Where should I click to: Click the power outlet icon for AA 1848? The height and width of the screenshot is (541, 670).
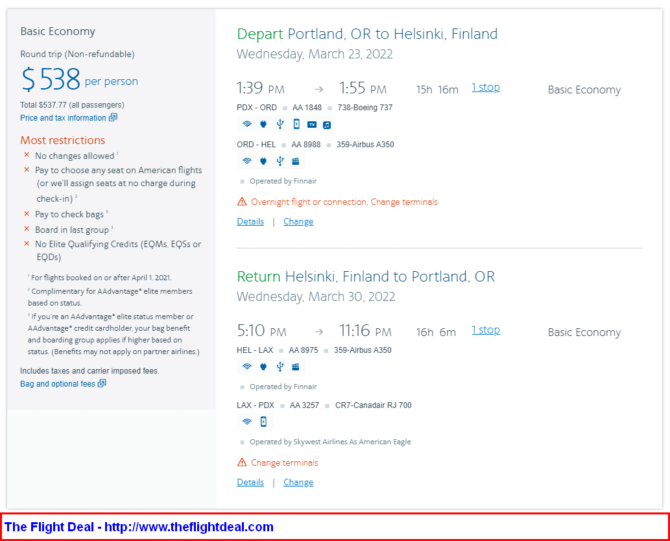[263, 124]
